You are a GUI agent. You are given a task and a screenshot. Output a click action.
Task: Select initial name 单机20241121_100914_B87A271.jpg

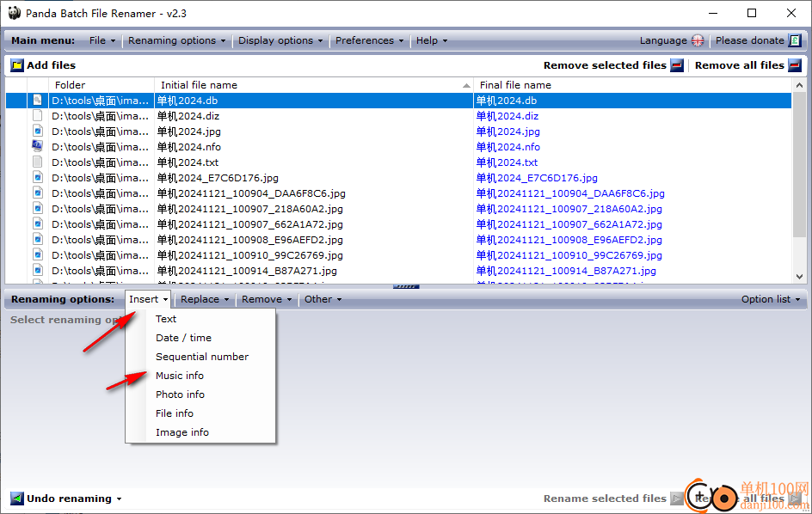tap(247, 271)
